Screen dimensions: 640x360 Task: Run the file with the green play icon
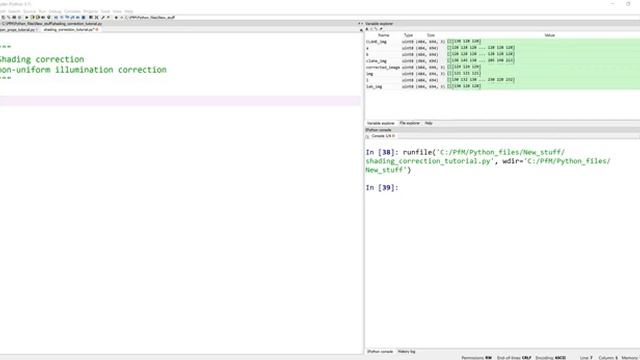click(27, 18)
